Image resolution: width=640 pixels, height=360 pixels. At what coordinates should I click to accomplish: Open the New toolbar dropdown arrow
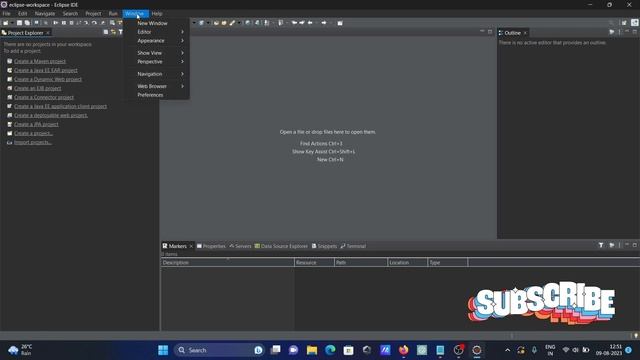click(11, 23)
